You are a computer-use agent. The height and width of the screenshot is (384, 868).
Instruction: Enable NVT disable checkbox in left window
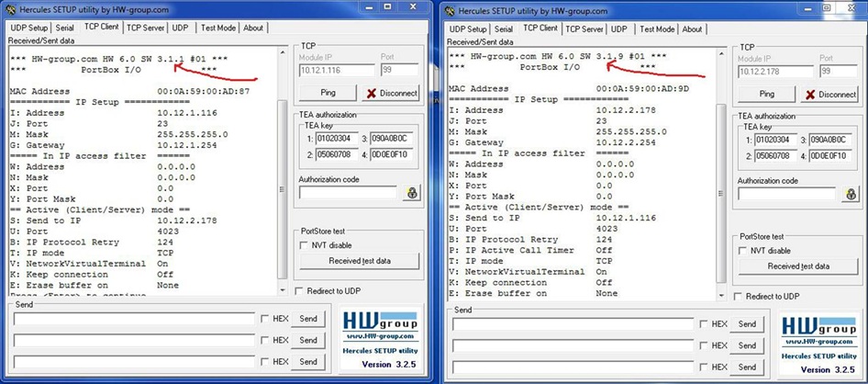coord(304,245)
